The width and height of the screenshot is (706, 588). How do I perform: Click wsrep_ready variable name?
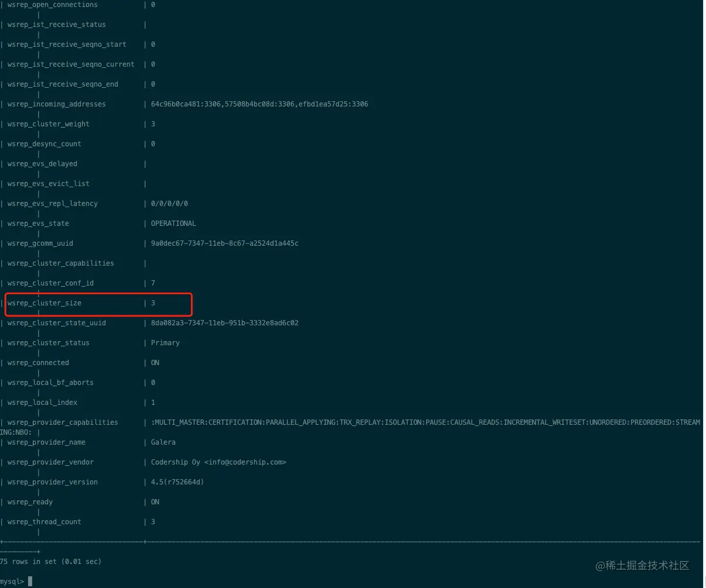tap(30, 502)
